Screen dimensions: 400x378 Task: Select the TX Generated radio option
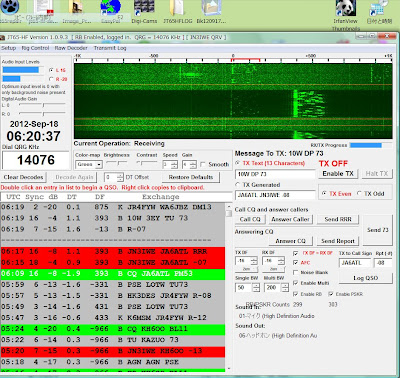pos(238,185)
